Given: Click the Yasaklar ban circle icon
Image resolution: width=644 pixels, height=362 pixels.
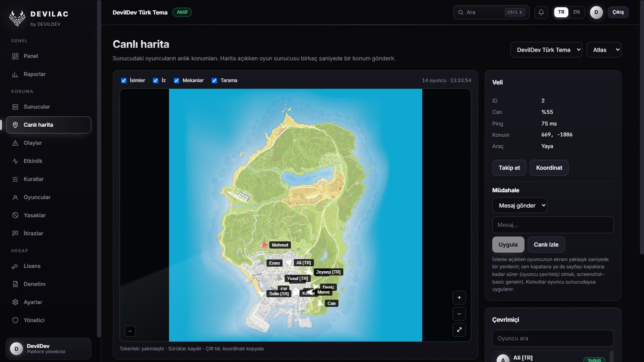Looking at the screenshot, I should (x=15, y=216).
